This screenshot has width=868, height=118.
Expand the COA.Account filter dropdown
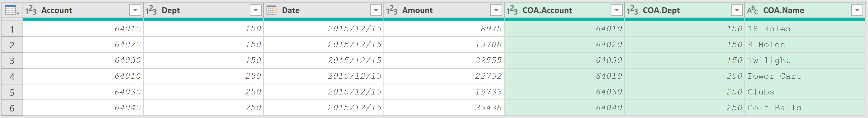616,11
